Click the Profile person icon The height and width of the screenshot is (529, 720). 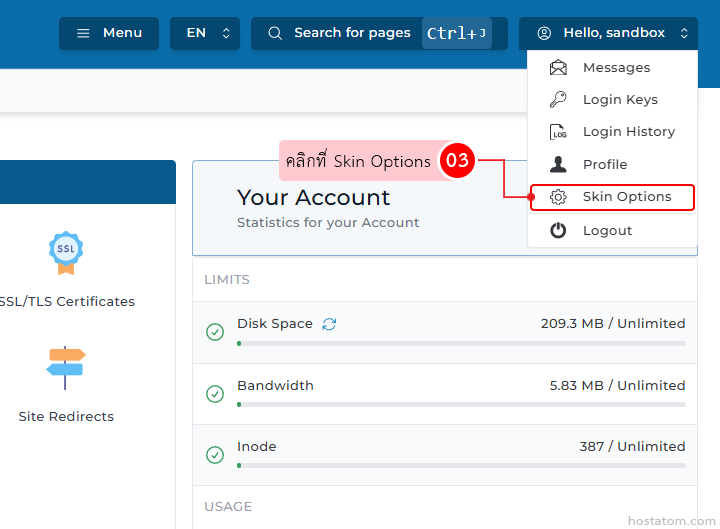pyautogui.click(x=558, y=164)
